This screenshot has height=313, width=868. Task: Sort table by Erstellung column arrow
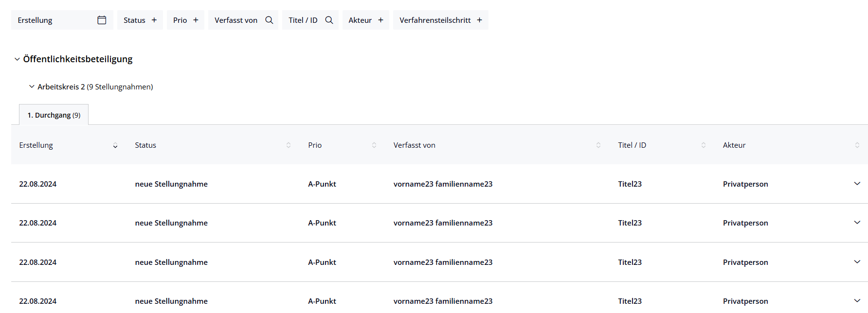[115, 145]
